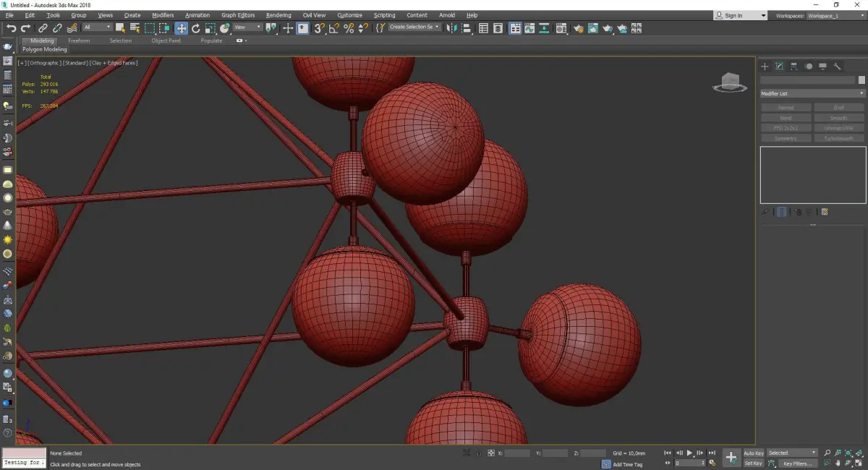This screenshot has width=868, height=470.
Task: Open the Key Filters dialog
Action: [798, 463]
